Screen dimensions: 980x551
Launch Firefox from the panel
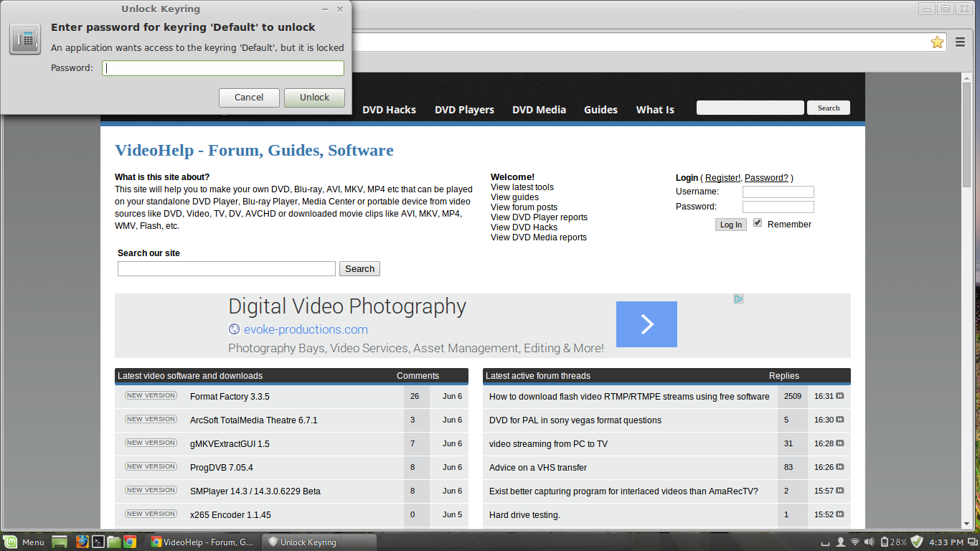(x=83, y=542)
